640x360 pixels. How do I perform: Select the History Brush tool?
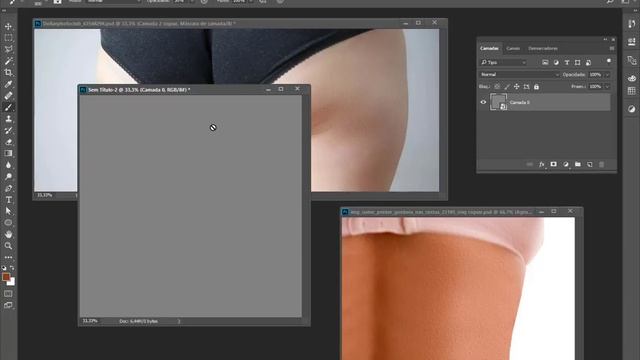(8, 131)
